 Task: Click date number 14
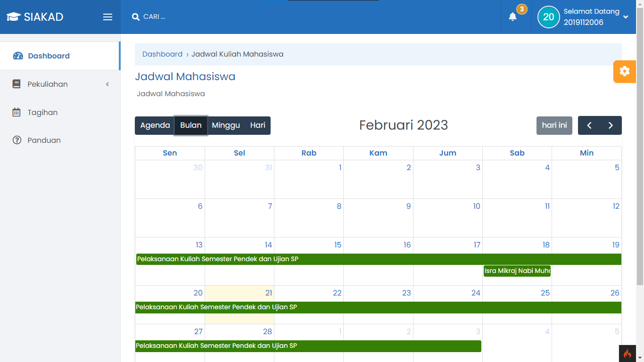tap(268, 245)
